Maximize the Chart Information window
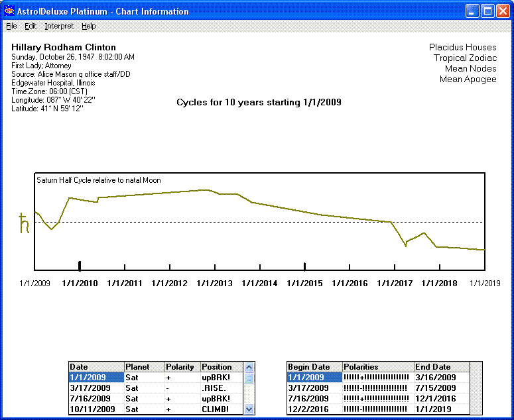Screen dimensions: 514x420 [487, 11]
